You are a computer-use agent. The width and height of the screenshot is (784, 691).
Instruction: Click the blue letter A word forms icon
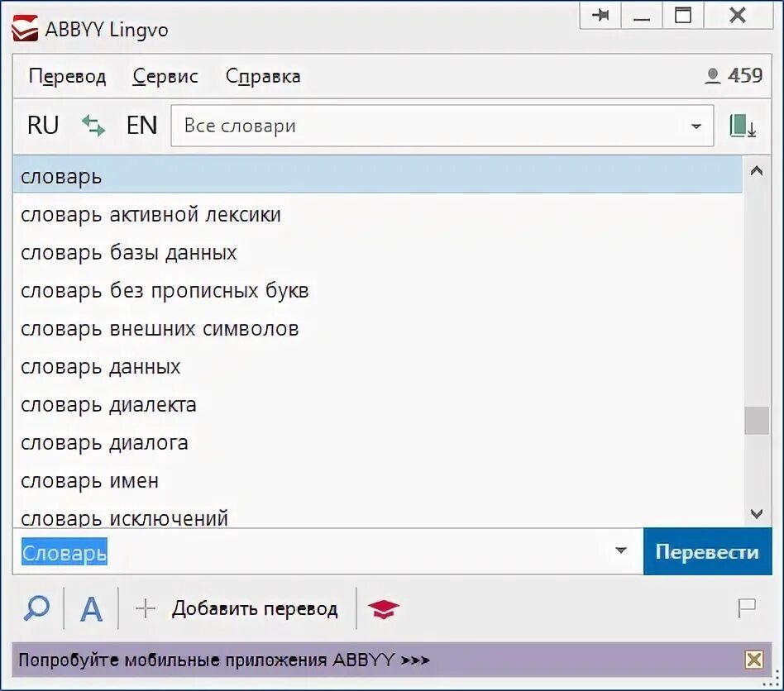91,608
